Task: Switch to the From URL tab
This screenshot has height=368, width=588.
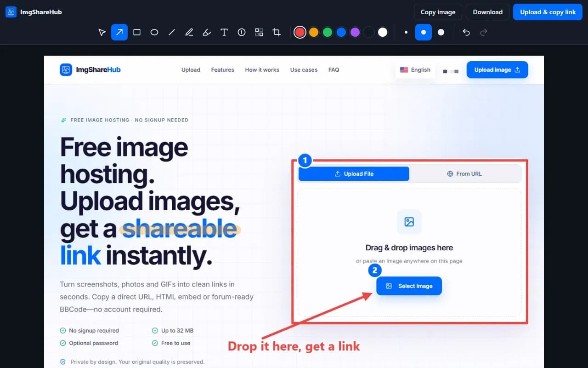Action: tap(464, 174)
